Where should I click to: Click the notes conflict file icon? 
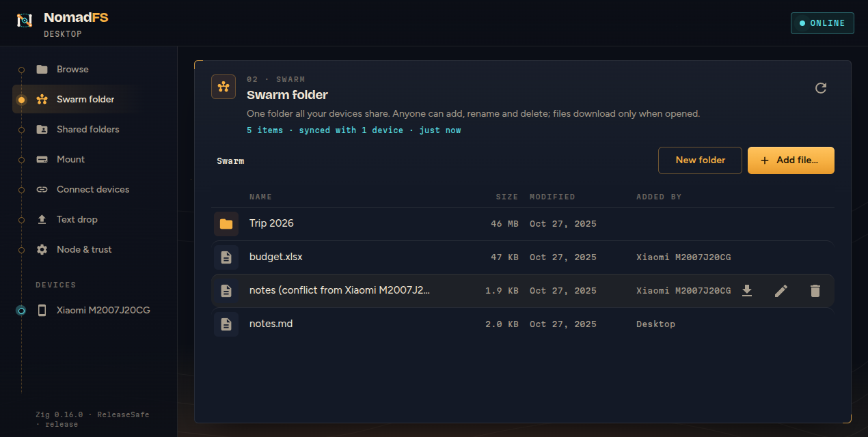point(226,291)
